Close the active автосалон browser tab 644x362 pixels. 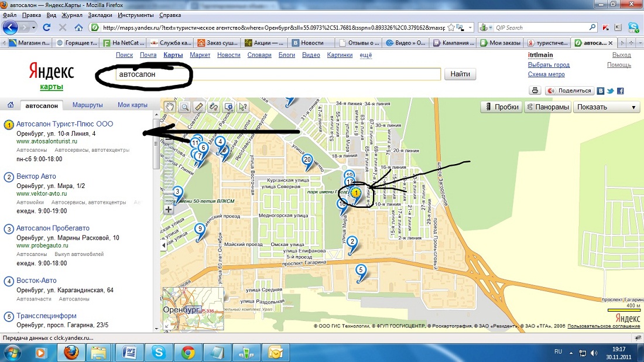[610, 43]
